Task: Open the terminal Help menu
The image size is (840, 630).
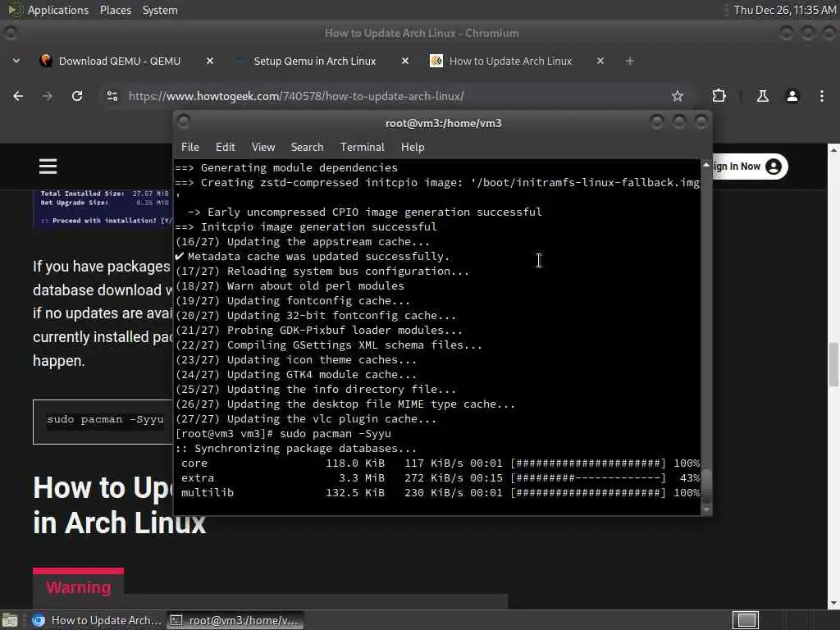Action: (413, 147)
